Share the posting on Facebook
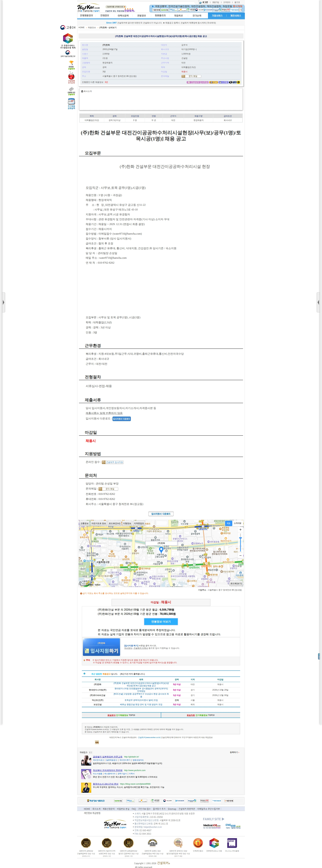 235,82
